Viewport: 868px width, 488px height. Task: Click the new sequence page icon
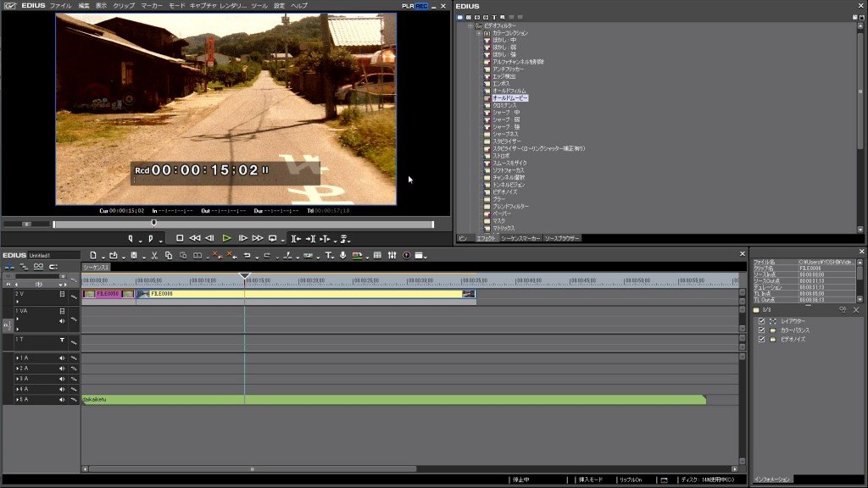pos(93,255)
